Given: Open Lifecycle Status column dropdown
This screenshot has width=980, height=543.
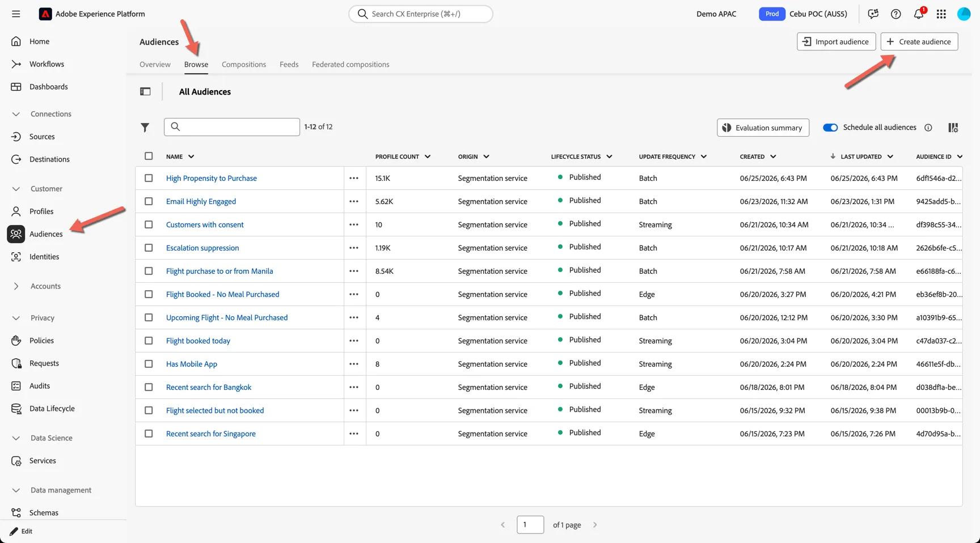Looking at the screenshot, I should (x=609, y=156).
